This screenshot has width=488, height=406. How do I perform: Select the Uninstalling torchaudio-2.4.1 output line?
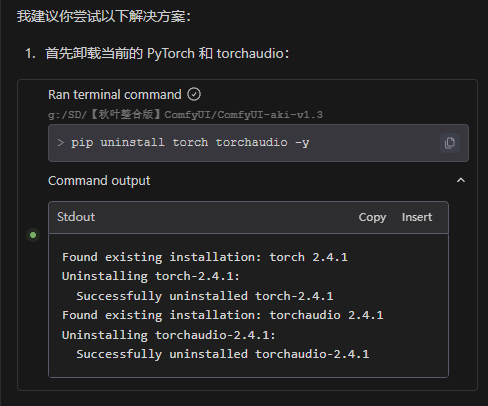169,335
